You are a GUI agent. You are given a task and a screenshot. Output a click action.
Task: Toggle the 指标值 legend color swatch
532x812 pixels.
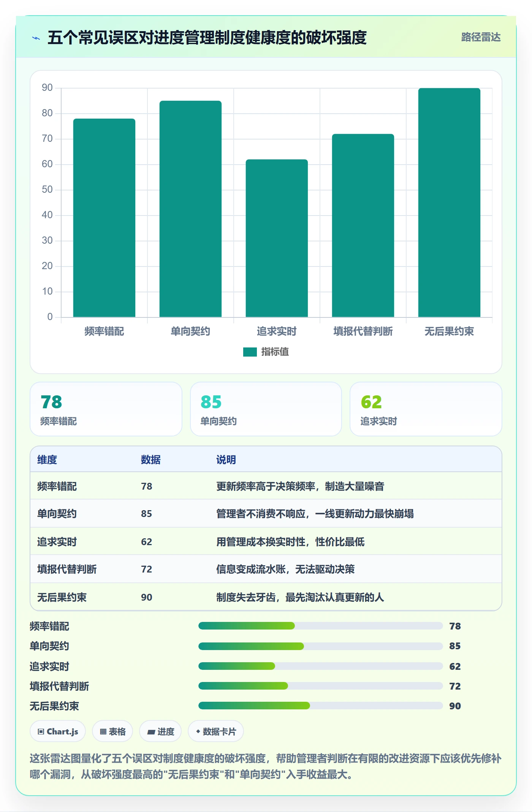tap(250, 352)
